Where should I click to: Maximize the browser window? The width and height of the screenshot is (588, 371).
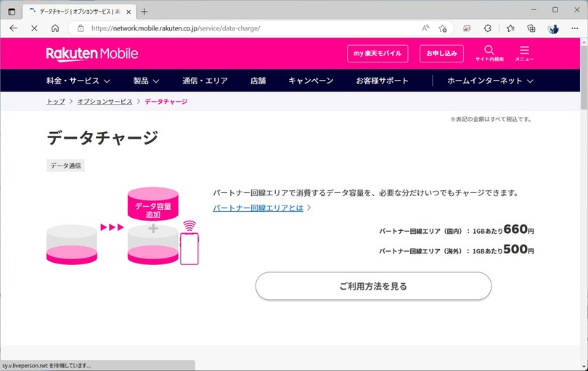pos(555,9)
